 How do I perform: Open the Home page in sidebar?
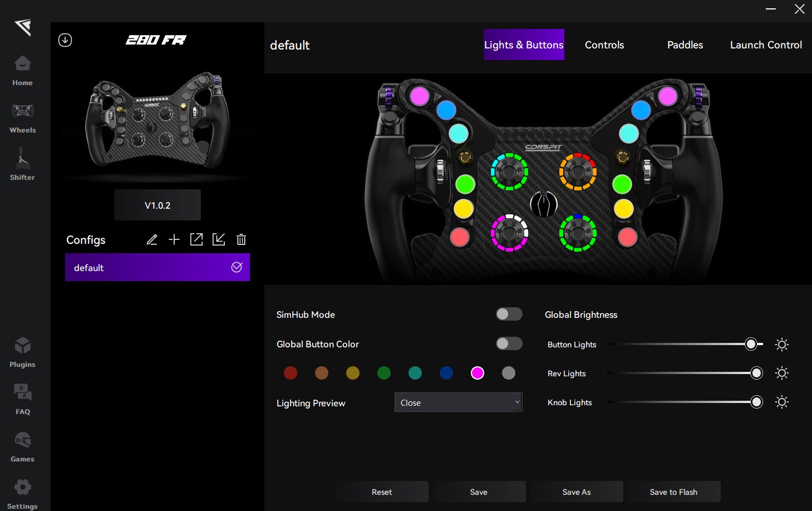coord(22,71)
